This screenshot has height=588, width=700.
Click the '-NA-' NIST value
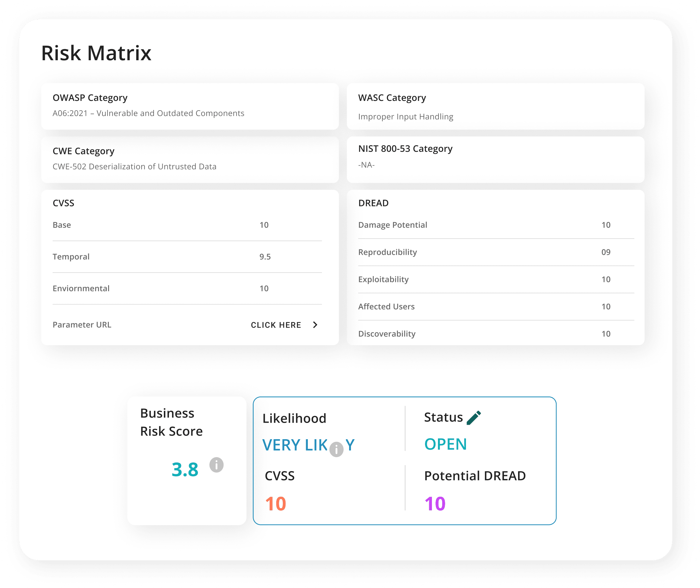[x=366, y=165]
